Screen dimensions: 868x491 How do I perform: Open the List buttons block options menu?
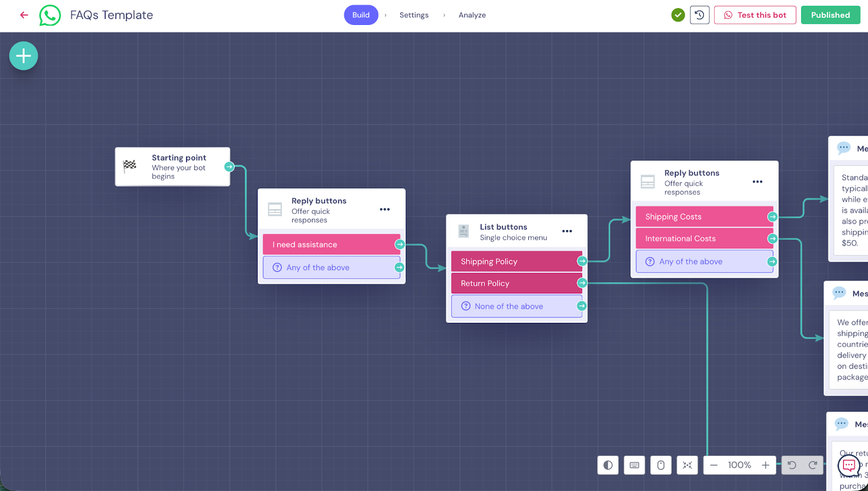[567, 231]
